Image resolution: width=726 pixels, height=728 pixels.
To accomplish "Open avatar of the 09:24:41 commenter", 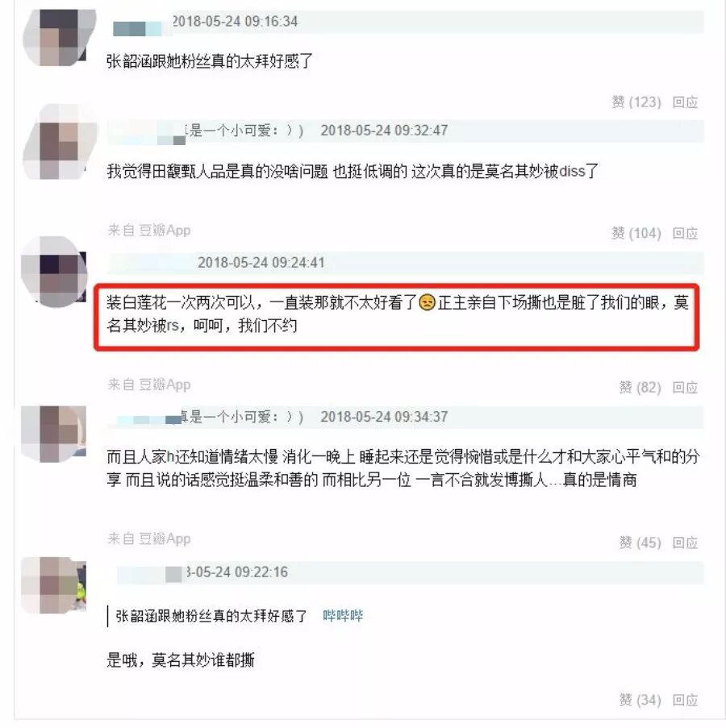I will click(55, 273).
